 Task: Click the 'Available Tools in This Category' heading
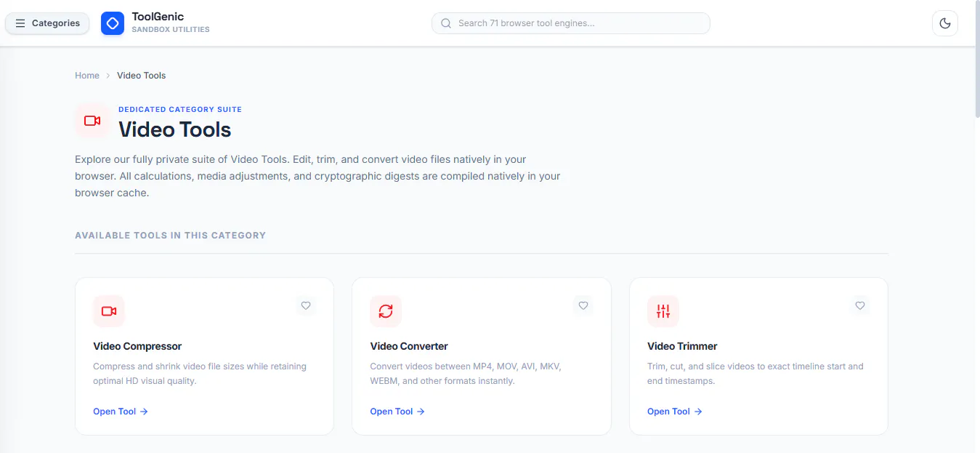[170, 236]
